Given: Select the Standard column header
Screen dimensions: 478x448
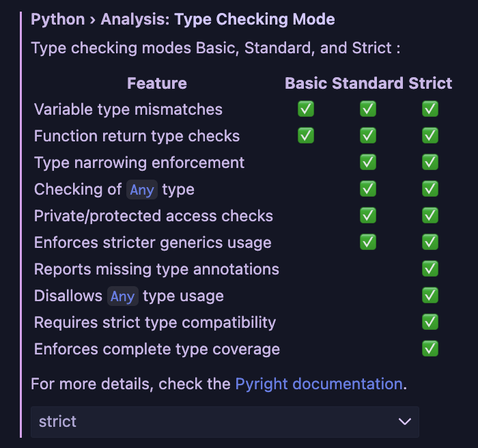Looking at the screenshot, I should pyautogui.click(x=367, y=83).
